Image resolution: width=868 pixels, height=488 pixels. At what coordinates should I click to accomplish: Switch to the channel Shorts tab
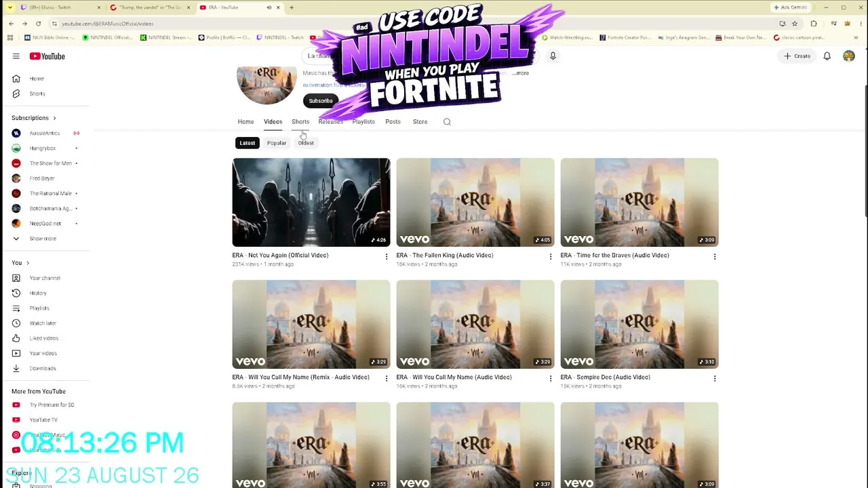pyautogui.click(x=300, y=122)
